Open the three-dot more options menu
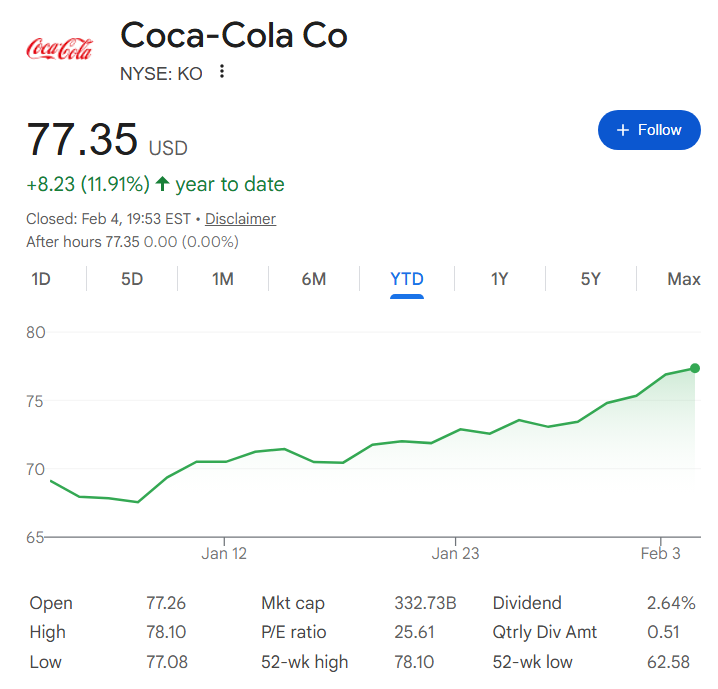The width and height of the screenshot is (718, 689). coord(222,72)
